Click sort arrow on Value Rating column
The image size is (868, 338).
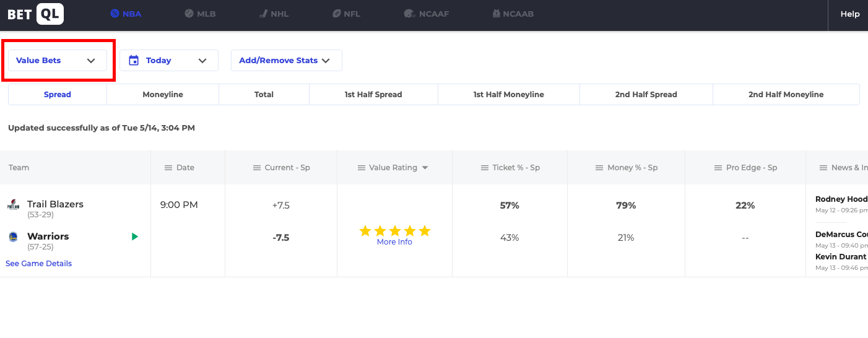click(x=425, y=168)
